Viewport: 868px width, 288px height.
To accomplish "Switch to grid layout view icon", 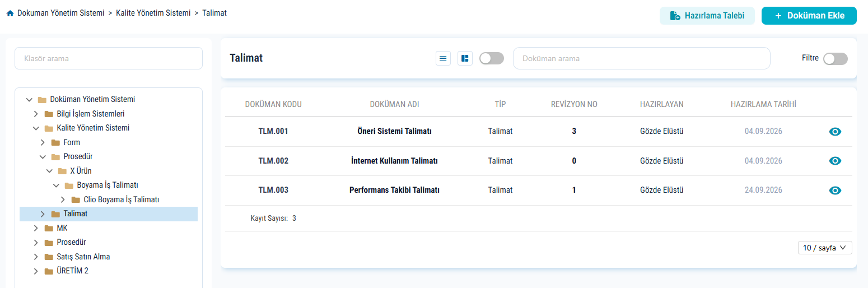I will pyautogui.click(x=465, y=58).
